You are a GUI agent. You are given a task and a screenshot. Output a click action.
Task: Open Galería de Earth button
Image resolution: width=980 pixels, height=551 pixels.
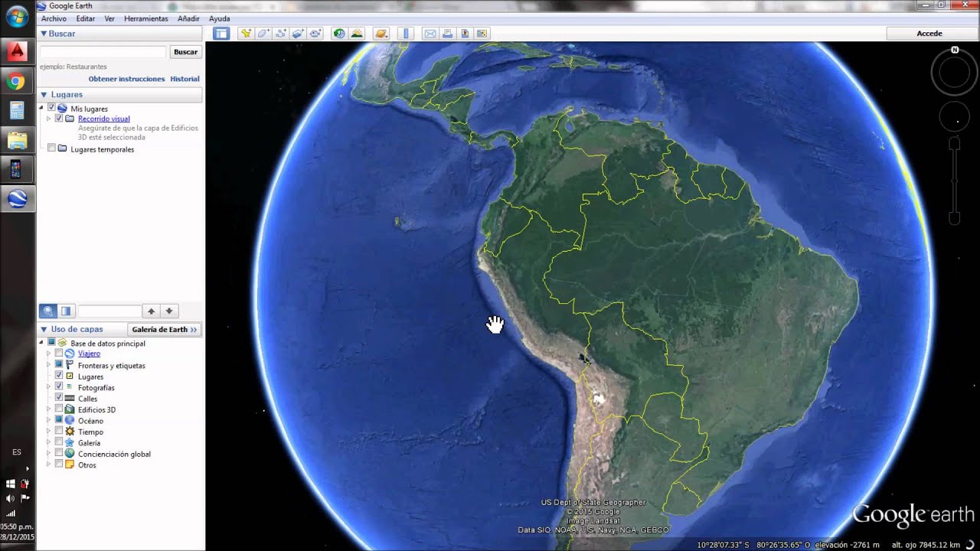(x=165, y=329)
